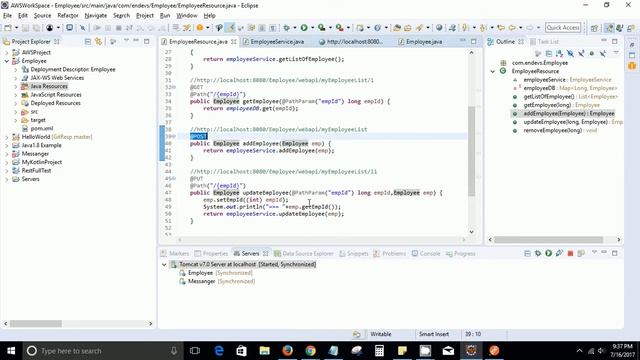
Task: Open the Console tab
Action: pyautogui.click(x=426, y=253)
